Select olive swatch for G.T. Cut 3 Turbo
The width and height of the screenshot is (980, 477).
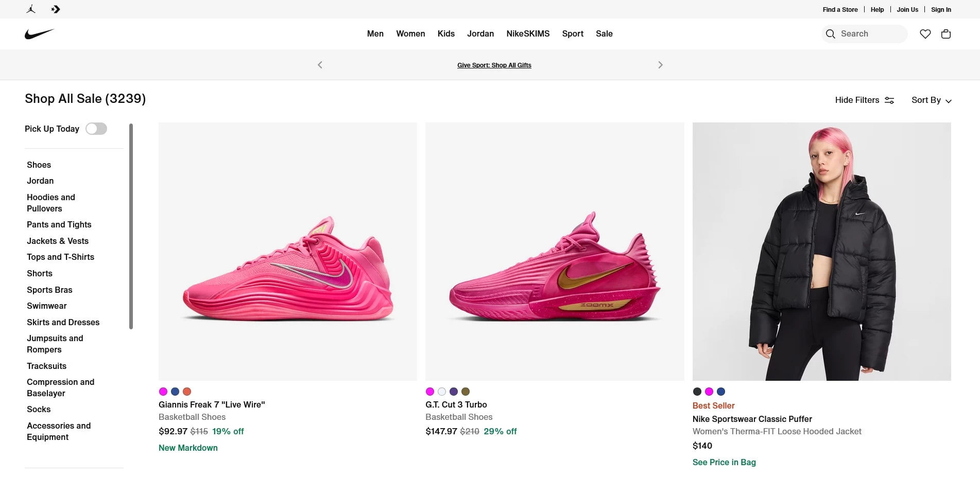click(x=466, y=392)
